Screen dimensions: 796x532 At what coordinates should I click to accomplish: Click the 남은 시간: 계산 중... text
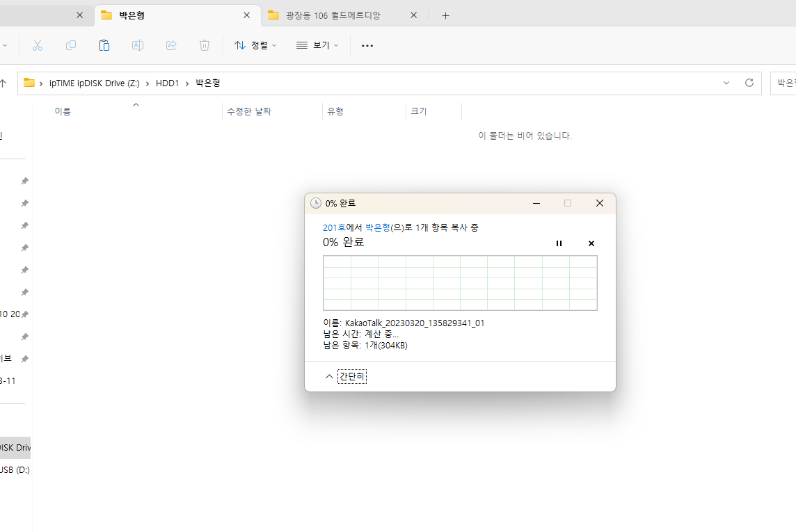[x=360, y=334]
